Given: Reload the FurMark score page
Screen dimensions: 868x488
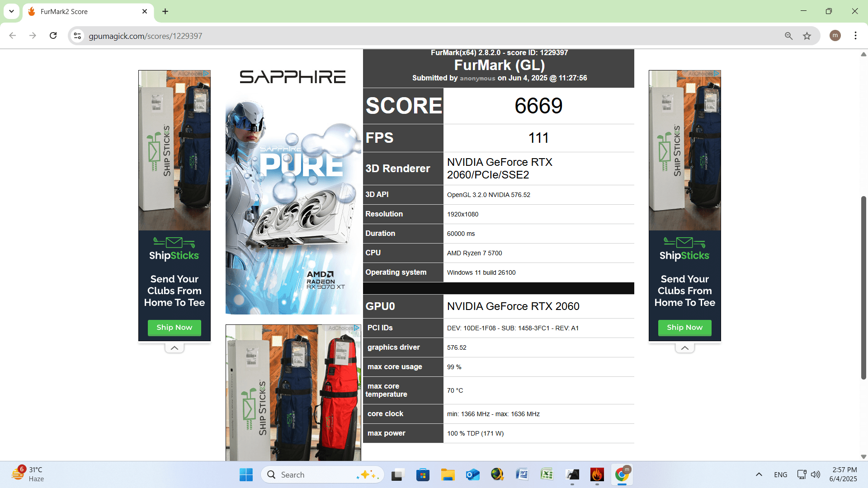Looking at the screenshot, I should coord(53,36).
